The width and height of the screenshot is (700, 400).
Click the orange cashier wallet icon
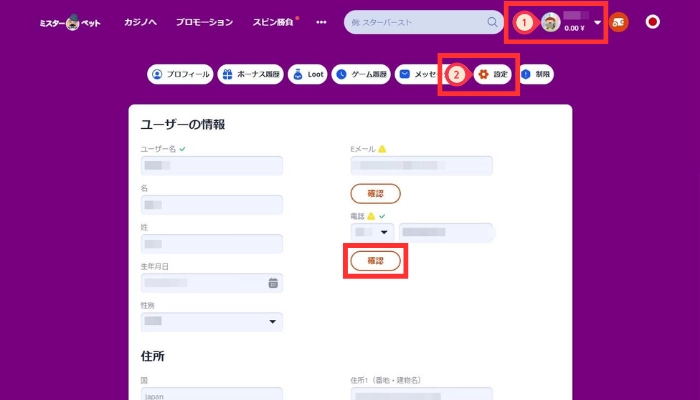(x=618, y=22)
